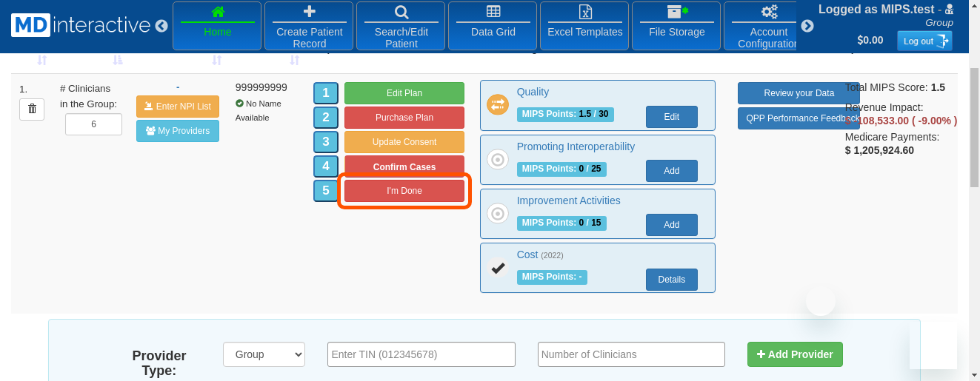Log out of the account
The image size is (980, 381).
(x=924, y=41)
